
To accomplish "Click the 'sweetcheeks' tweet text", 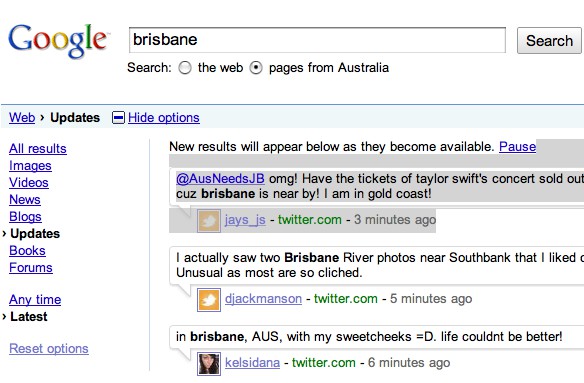I will tap(369, 337).
